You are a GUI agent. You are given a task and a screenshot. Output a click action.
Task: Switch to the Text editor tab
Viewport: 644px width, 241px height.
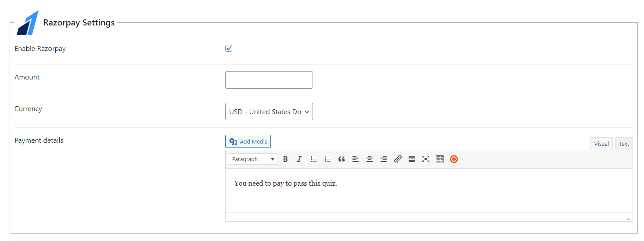coord(624,144)
